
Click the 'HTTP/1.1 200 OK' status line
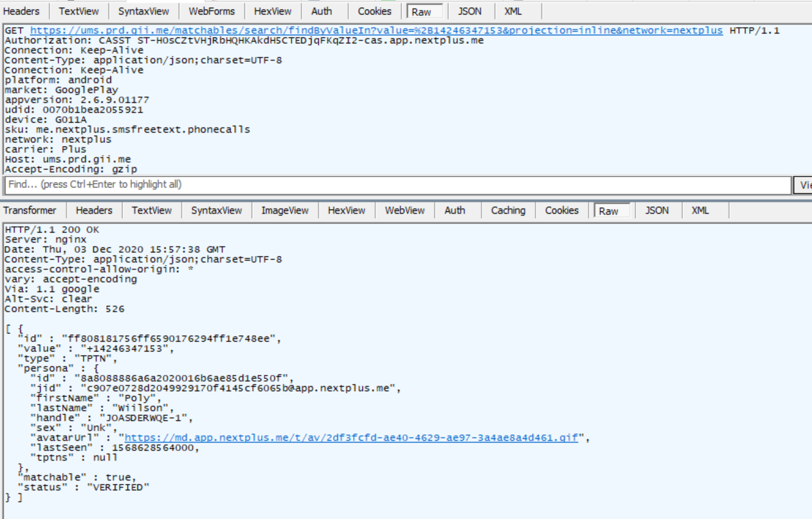[52, 230]
